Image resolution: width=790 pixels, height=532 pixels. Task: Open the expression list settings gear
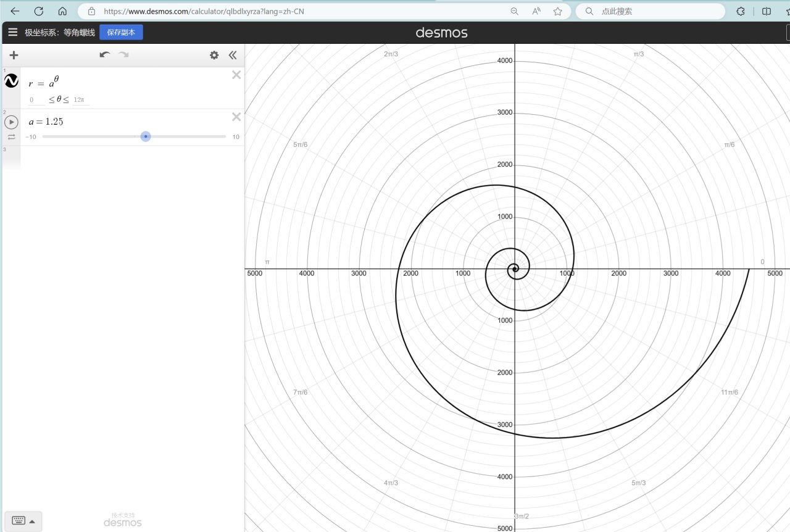click(x=214, y=55)
